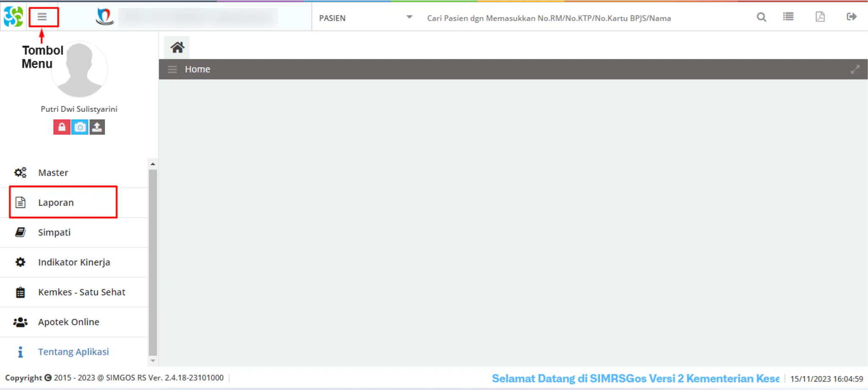868x390 pixels.
Task: Click the sidebar vertical scrollbar thumb
Action: coord(153,263)
